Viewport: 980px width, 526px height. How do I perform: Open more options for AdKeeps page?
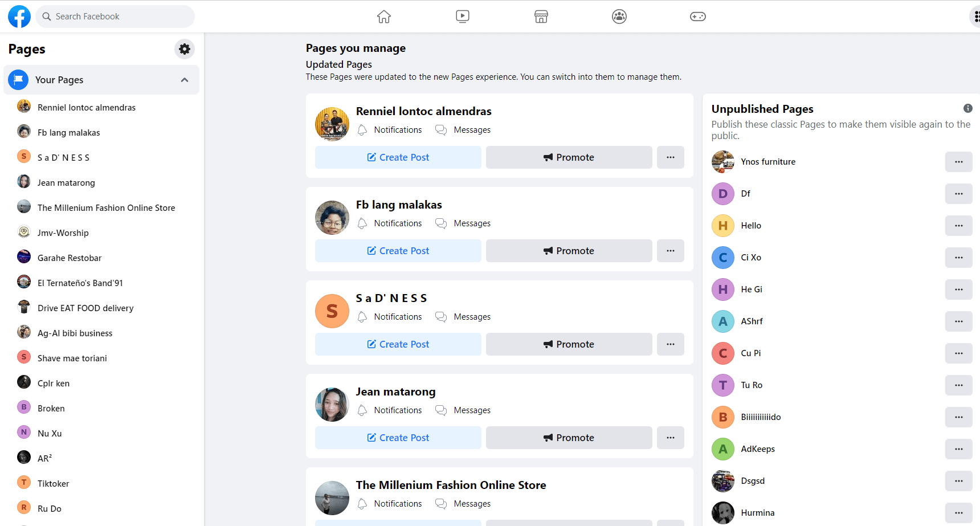point(959,449)
